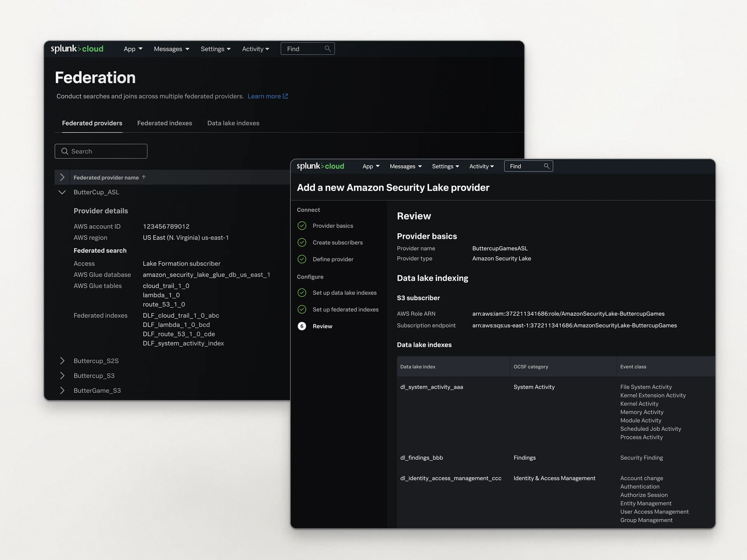Click the Splunk Cloud logo in Federation window
This screenshot has height=560, width=747.
coord(77,49)
